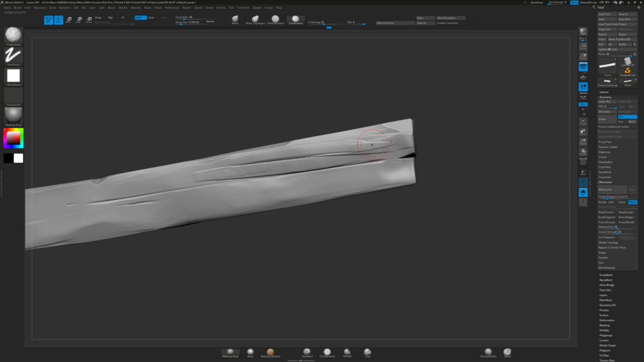Viewport: 644px width, 362px height.
Task: Open the Brush menu
Action: [17, 8]
